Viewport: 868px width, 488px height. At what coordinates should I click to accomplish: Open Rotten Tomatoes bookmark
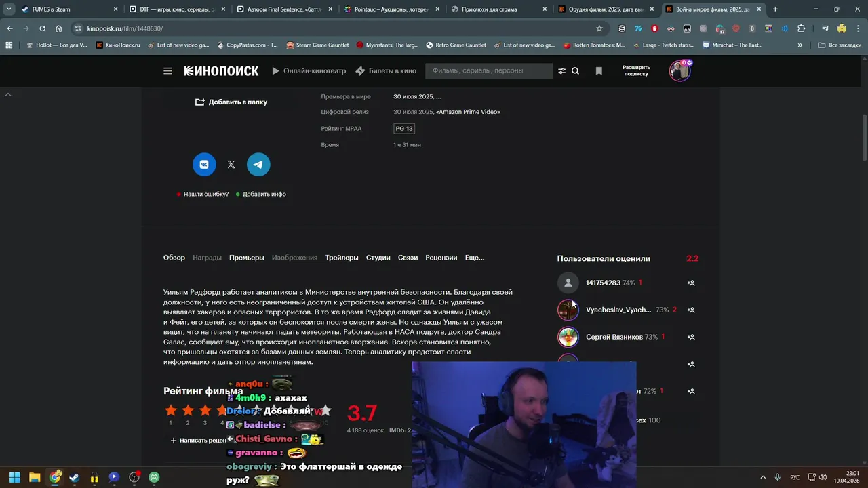pos(594,45)
